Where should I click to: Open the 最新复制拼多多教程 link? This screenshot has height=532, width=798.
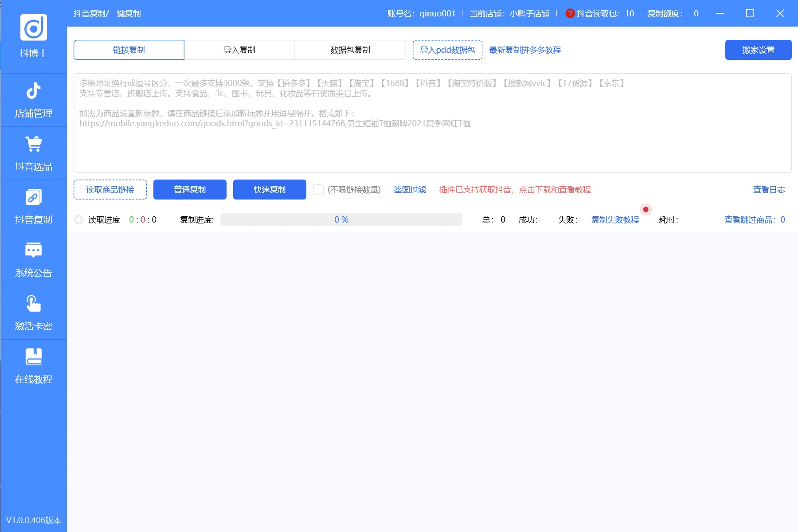click(525, 50)
